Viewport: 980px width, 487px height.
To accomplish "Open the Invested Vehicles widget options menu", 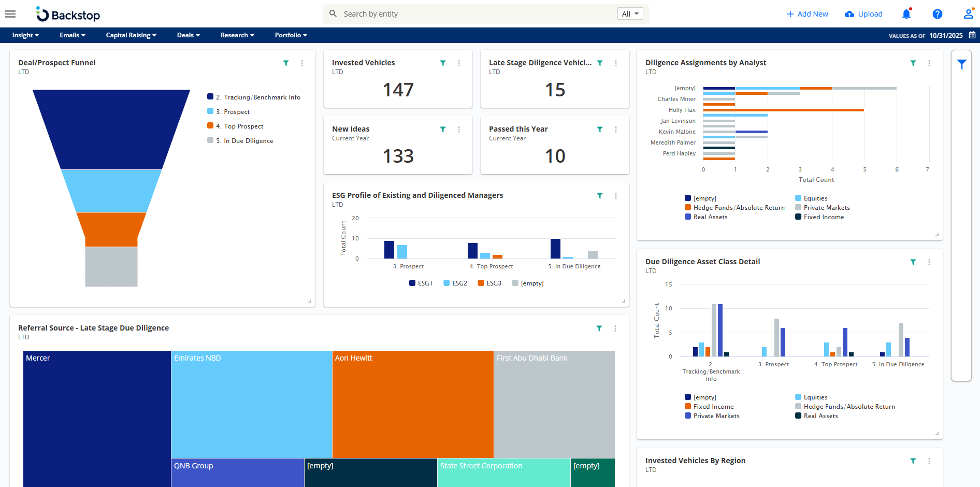I will (459, 63).
